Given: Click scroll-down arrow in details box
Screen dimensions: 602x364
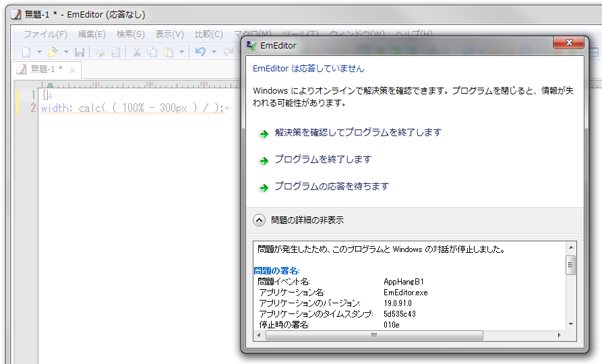Looking at the screenshot, I should point(571,324).
